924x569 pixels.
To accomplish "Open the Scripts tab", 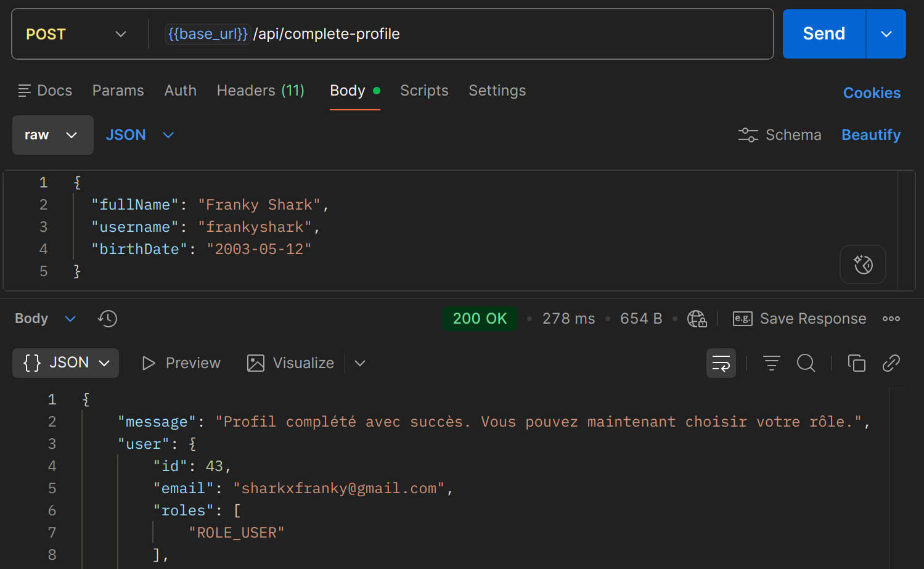I will tap(424, 91).
